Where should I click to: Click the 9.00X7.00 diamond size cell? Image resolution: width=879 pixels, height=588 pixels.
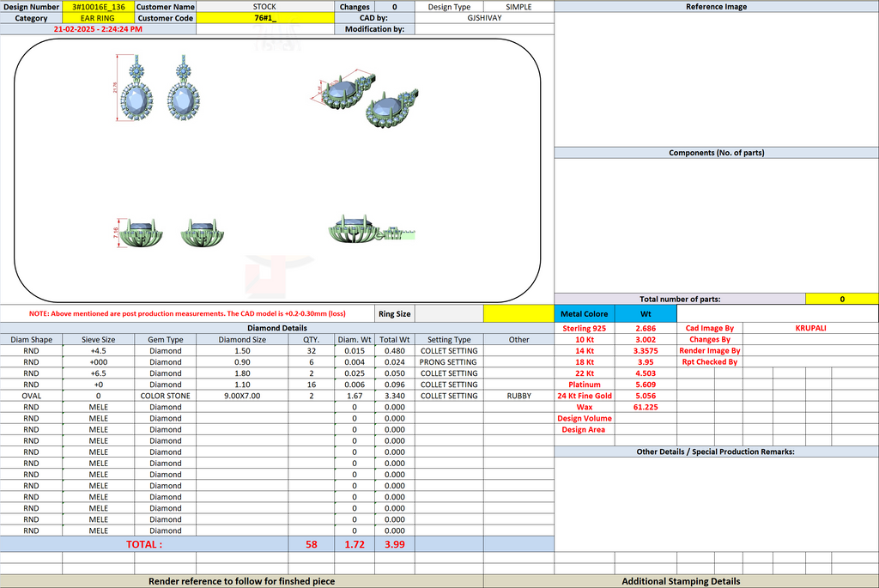242,396
